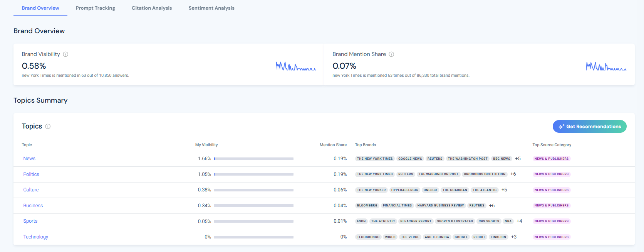Click the Brand Visibility info icon
The height and width of the screenshot is (252, 644).
[x=65, y=54]
